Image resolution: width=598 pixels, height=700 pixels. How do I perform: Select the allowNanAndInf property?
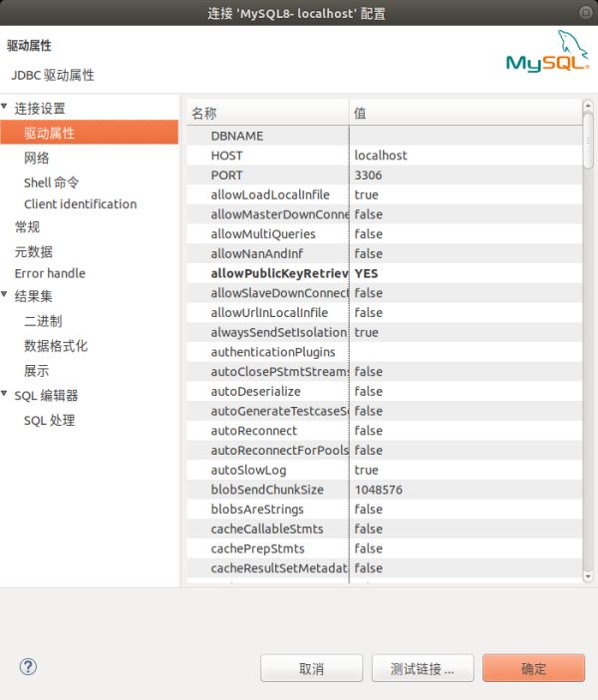coord(256,253)
